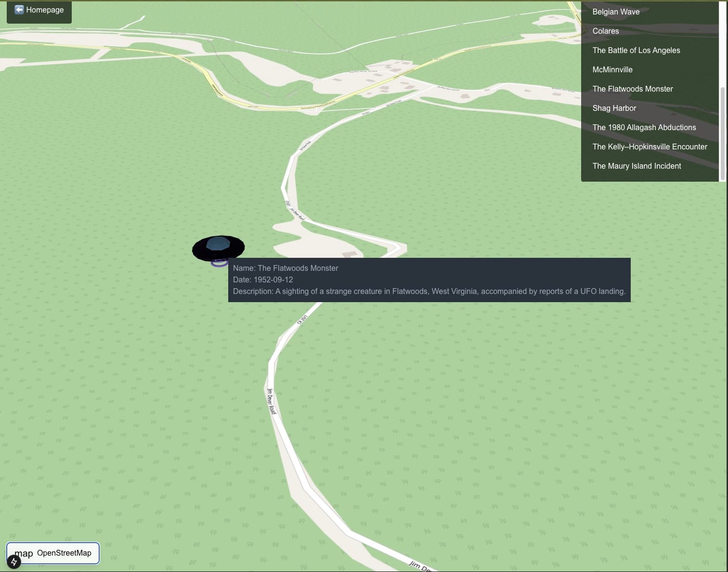Click the sighting description text in popup
728x572 pixels.
coord(429,291)
